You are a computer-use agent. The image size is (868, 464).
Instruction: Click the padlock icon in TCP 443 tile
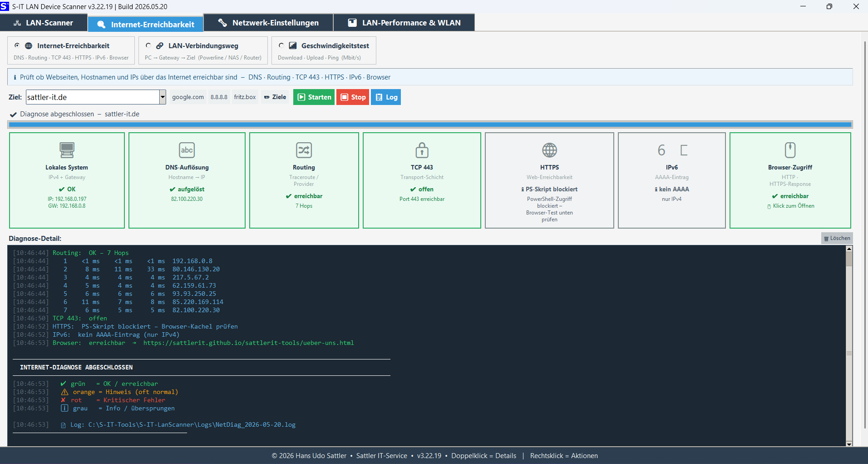[x=422, y=150]
